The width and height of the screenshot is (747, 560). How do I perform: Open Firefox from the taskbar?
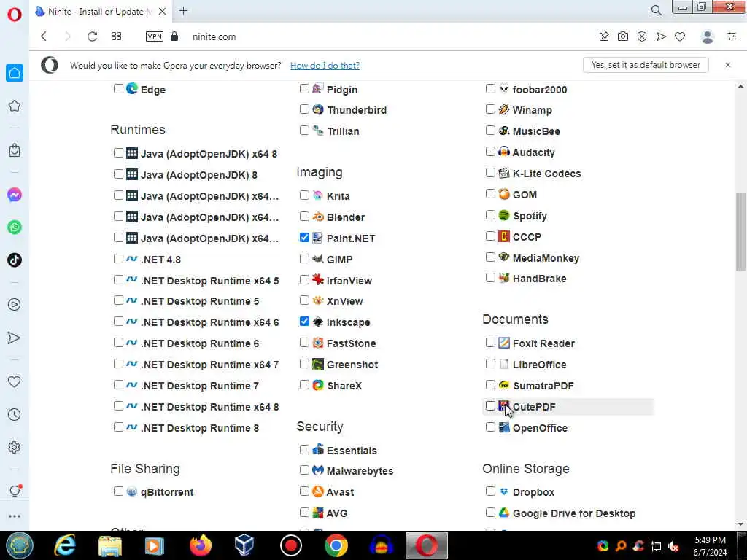[x=201, y=545]
